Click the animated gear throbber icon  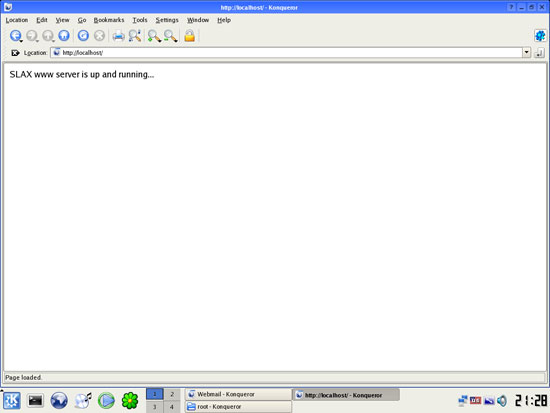click(540, 35)
